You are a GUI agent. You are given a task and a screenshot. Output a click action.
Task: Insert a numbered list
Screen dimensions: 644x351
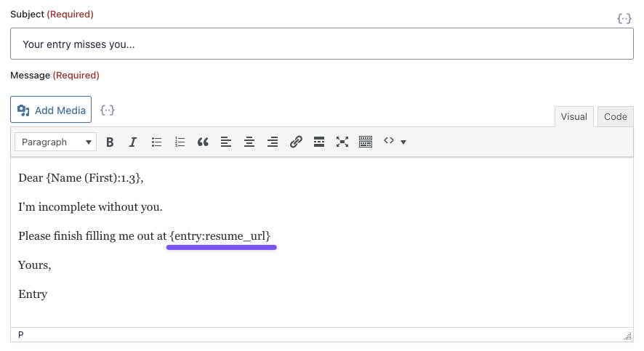(x=180, y=142)
